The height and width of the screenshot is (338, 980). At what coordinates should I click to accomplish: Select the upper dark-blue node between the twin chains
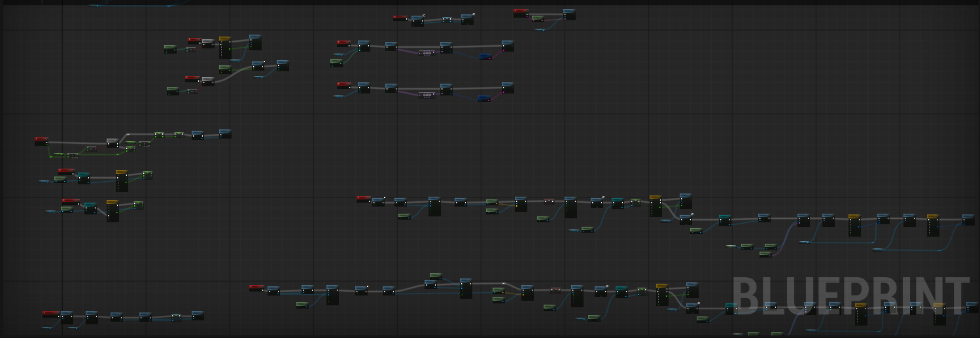click(x=485, y=57)
